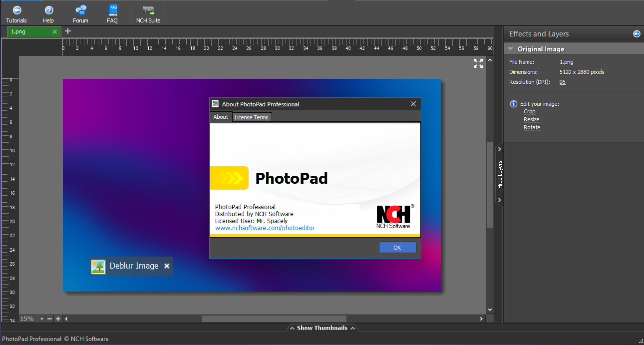Select the About tab in the dialog

[x=221, y=117]
